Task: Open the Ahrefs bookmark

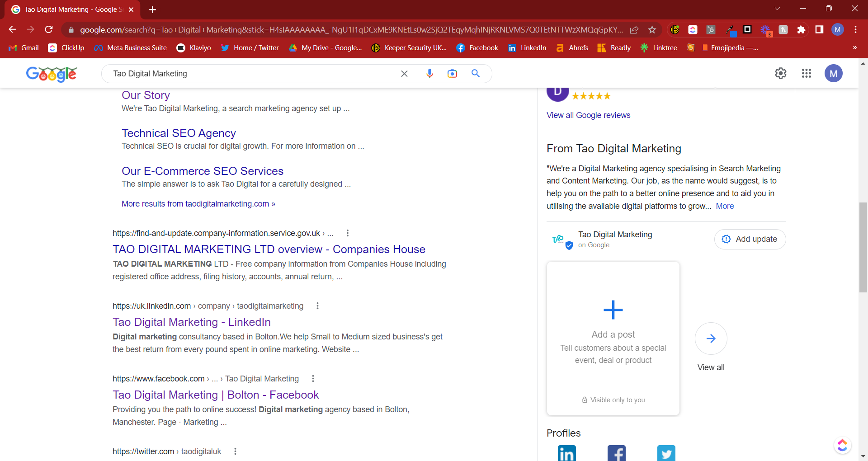Action: (x=572, y=48)
